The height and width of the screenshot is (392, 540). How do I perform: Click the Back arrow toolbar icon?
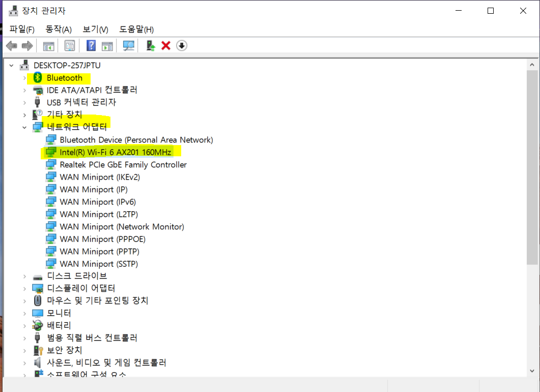pos(12,46)
